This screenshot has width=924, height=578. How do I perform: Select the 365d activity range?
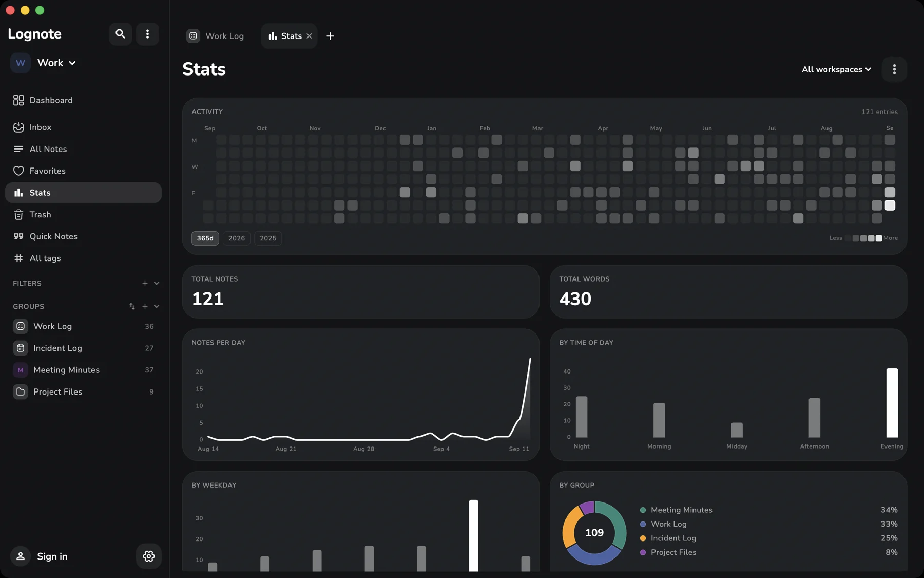[x=205, y=238]
